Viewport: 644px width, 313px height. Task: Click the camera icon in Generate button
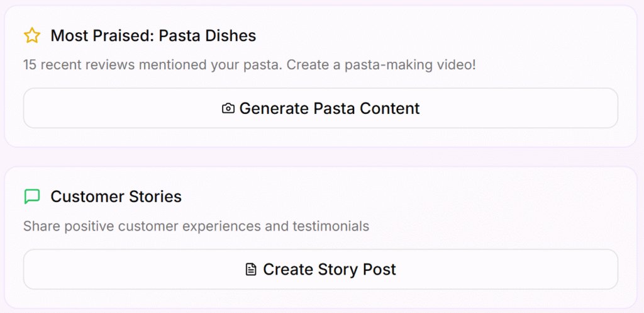coord(228,109)
